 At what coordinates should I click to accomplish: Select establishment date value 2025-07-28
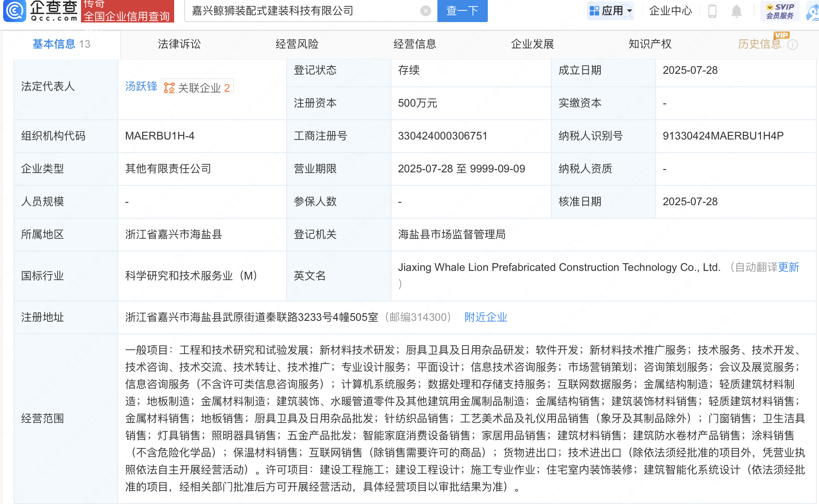[x=690, y=70]
